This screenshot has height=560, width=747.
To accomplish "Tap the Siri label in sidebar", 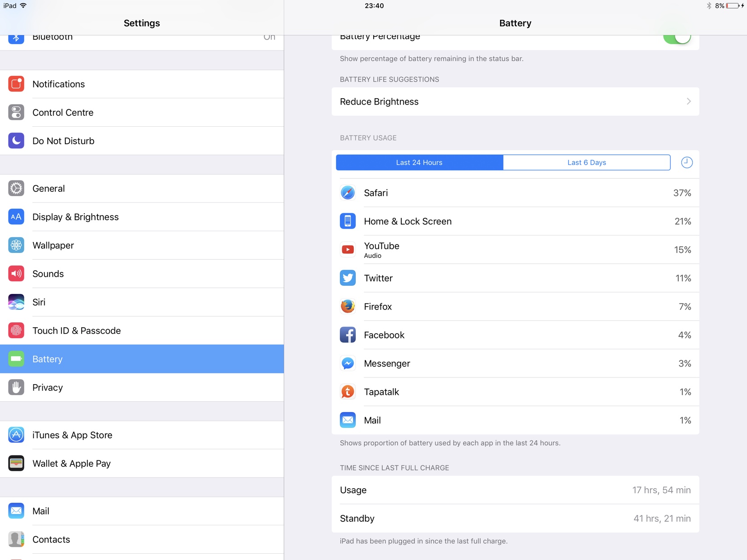I will point(39,302).
